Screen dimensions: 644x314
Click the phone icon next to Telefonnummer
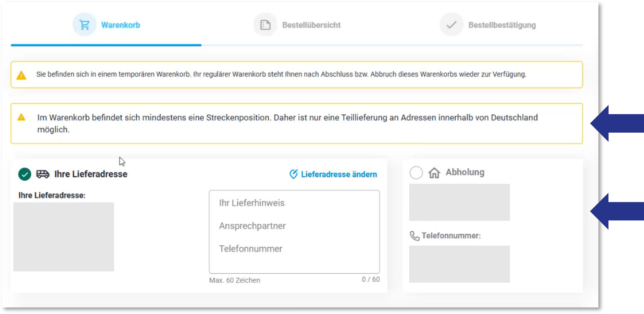click(x=414, y=236)
